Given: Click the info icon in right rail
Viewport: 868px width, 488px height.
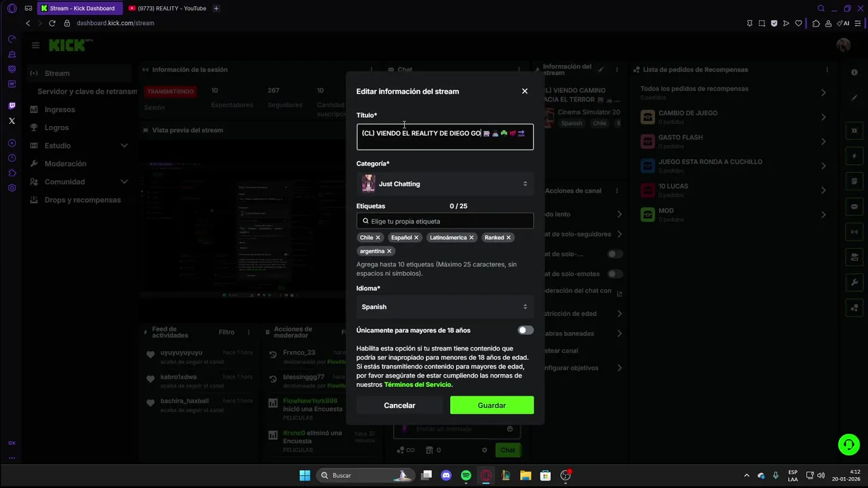Looking at the screenshot, I should (854, 73).
